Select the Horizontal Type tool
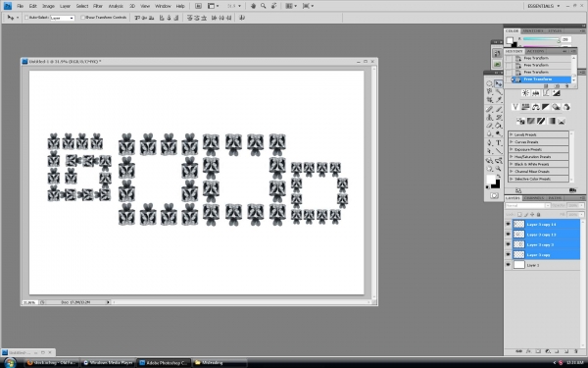Image resolution: width=588 pixels, height=368 pixels. [x=499, y=142]
